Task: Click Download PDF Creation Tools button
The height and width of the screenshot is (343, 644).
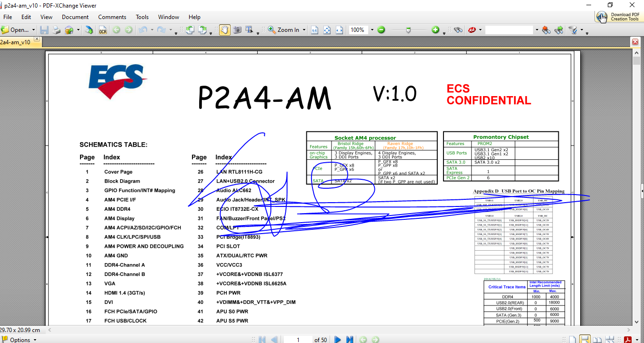Action: pyautogui.click(x=618, y=17)
